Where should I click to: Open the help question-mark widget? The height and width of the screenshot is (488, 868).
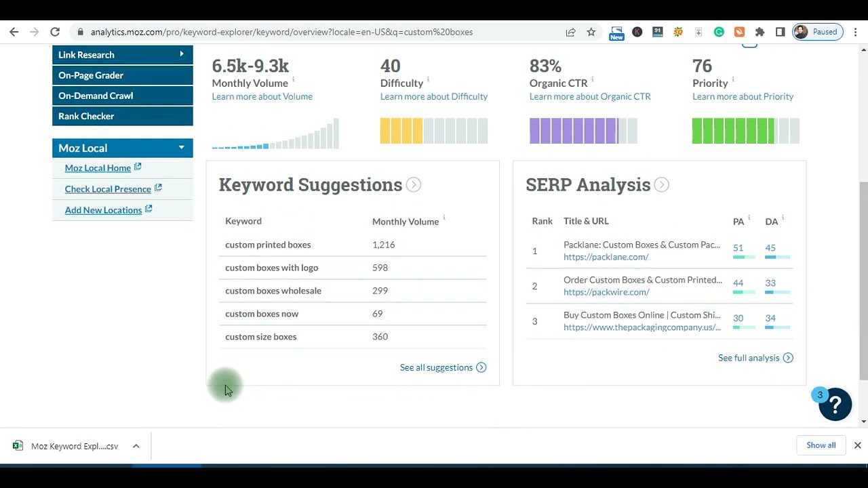pos(835,405)
